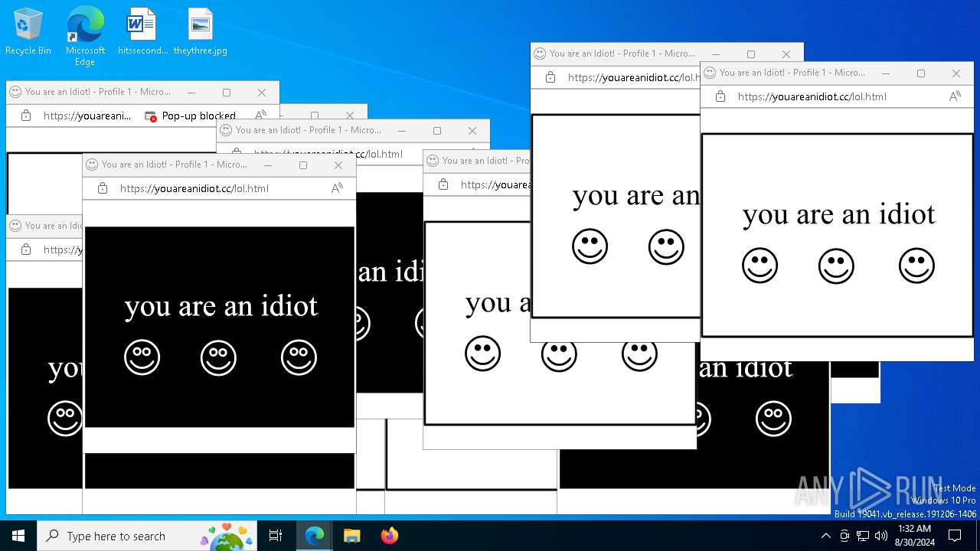Switch to Microsoft Edge in the taskbar
980x551 pixels.
pyautogui.click(x=315, y=536)
